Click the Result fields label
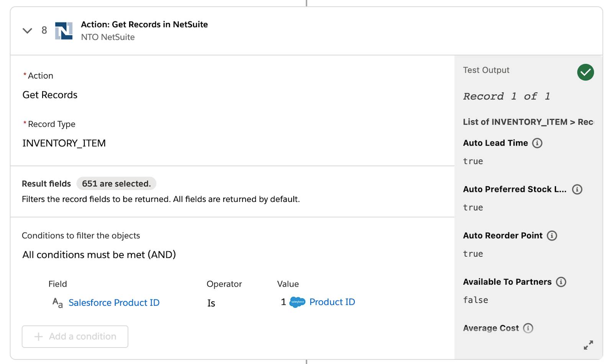Viewport: 613px width, 364px height. 46,184
